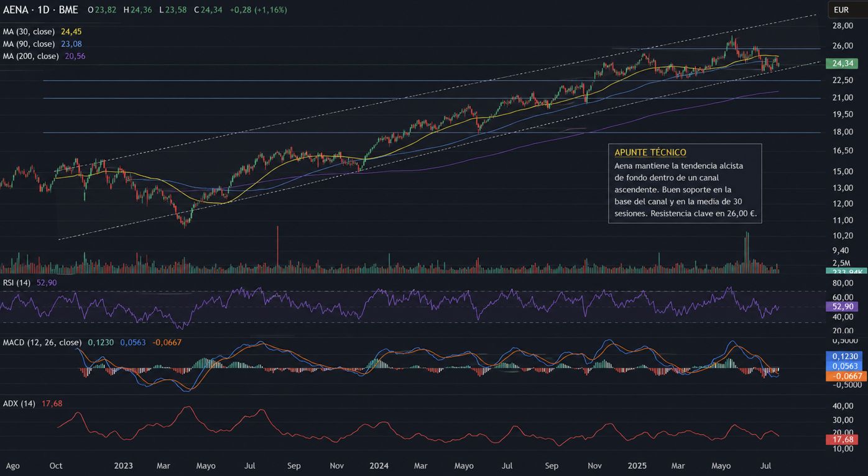Screen dimensions: 868x476
Task: Click the orange -0,0667 MACD axis tag
Action: (x=846, y=376)
